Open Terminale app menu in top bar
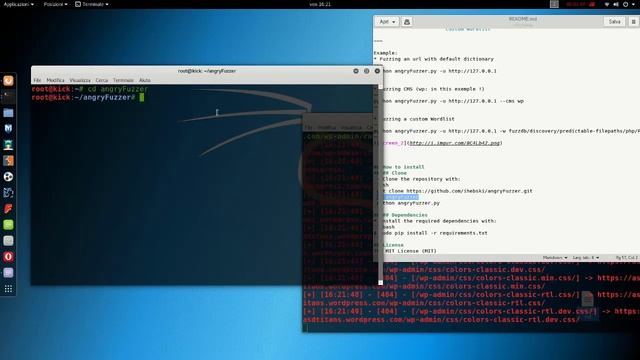This screenshot has width=640, height=360. [92, 4]
